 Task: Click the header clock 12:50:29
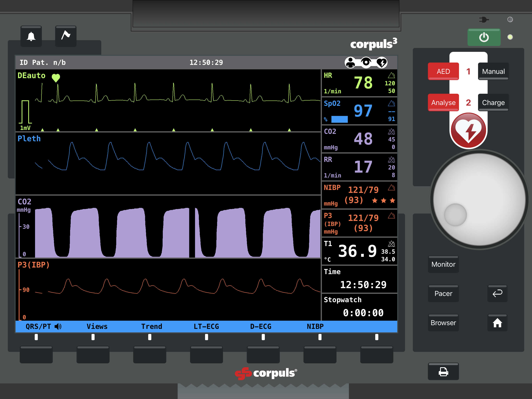pos(206,63)
